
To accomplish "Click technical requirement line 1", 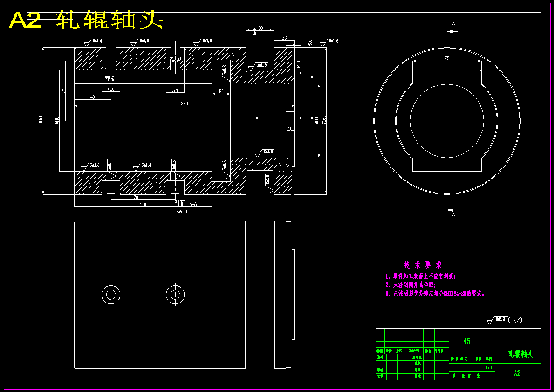I will coord(421,276).
